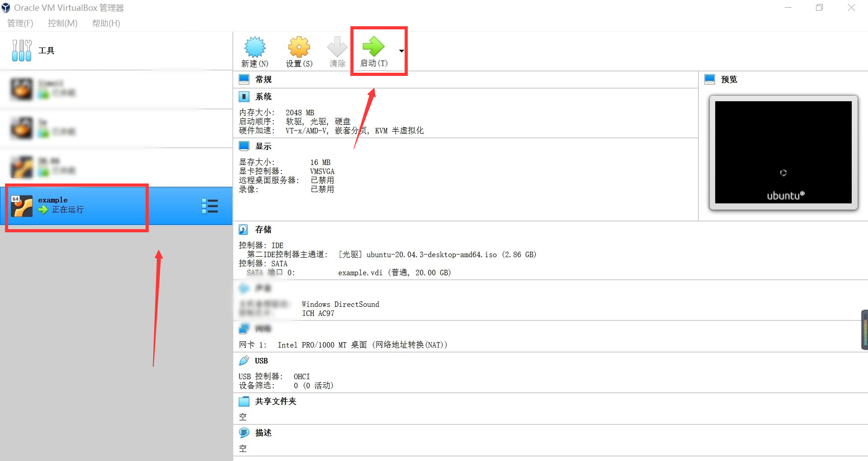Select the third blurred VM in list
868x461 pixels.
tap(116, 167)
